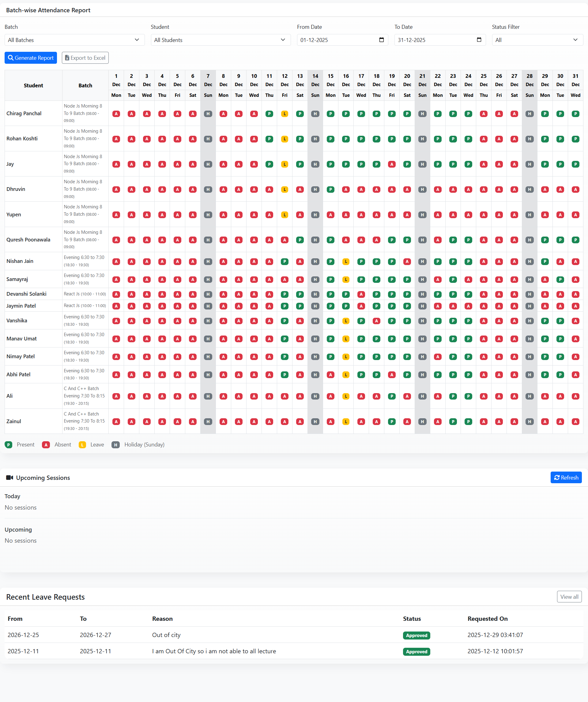This screenshot has width=588, height=702.
Task: Click green Present badge for Dhruvin on 15 Dec
Action: tap(330, 190)
